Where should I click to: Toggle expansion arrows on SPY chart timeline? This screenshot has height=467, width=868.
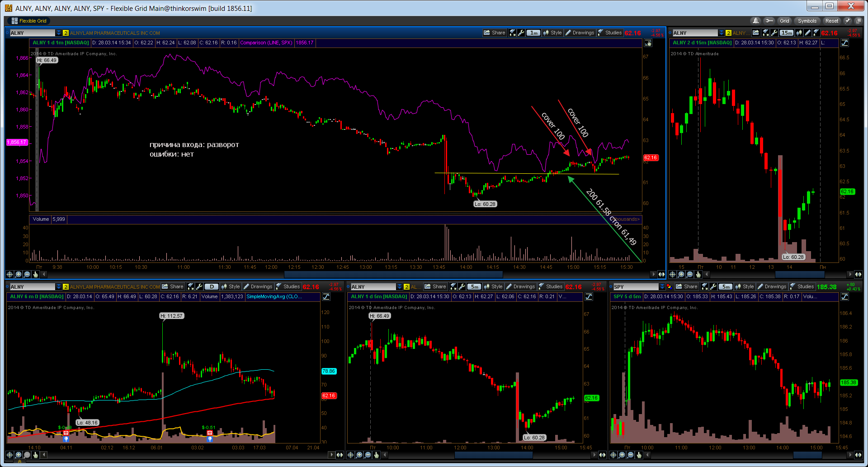[x=858, y=455]
